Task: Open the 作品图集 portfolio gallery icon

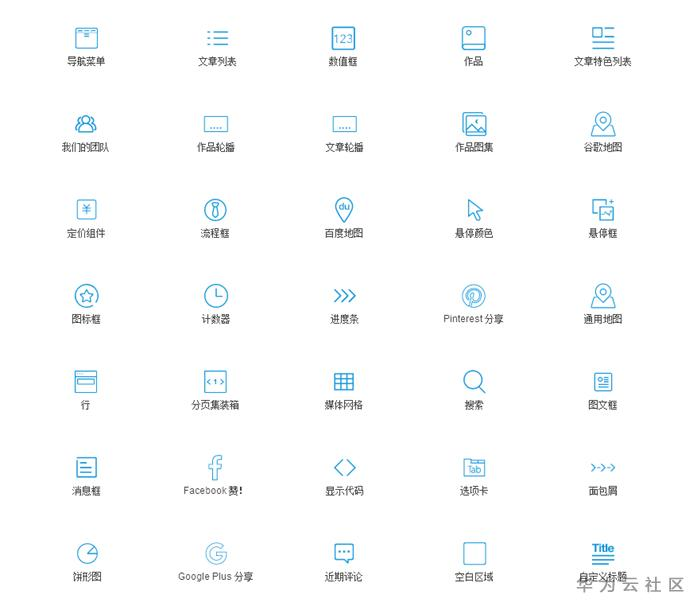Action: pyautogui.click(x=474, y=124)
